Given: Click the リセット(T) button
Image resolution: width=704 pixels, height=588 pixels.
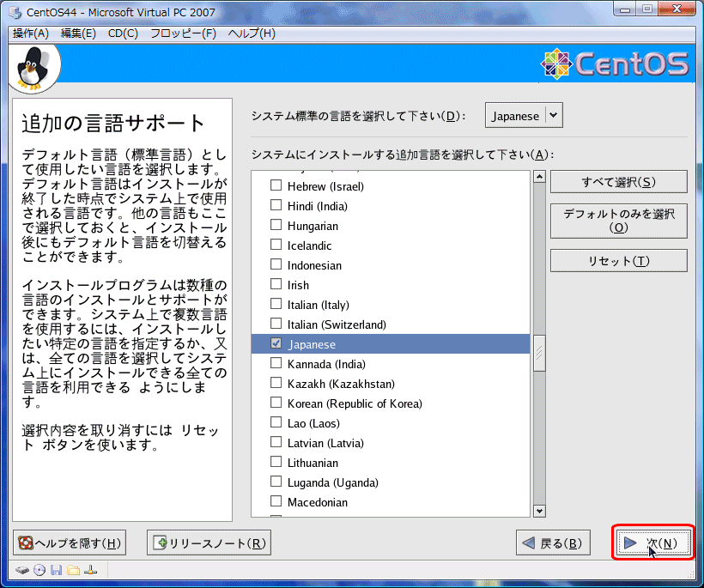Looking at the screenshot, I should [619, 261].
